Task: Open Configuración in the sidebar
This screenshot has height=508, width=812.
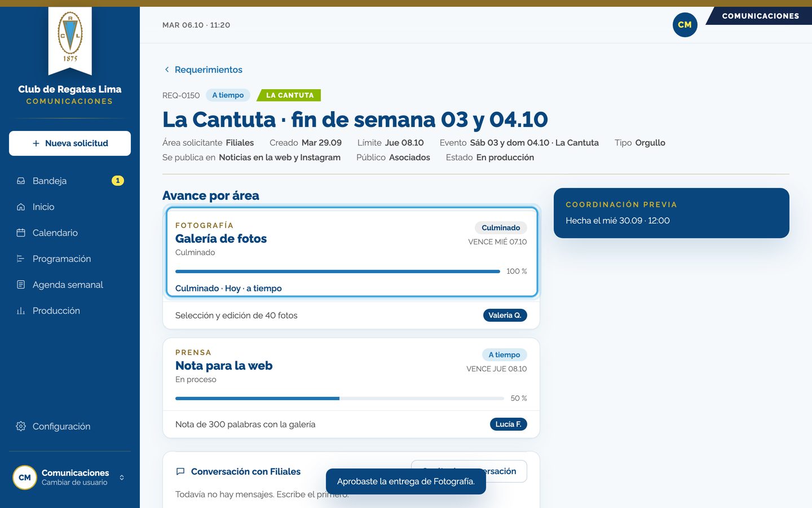Action: point(70,426)
